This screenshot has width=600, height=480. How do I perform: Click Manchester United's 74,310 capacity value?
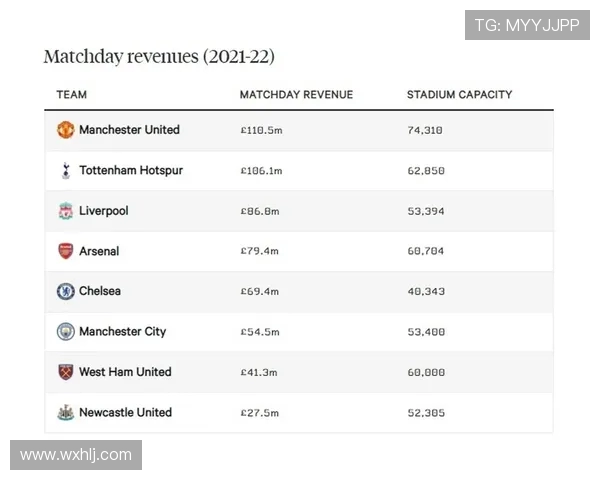tap(425, 130)
